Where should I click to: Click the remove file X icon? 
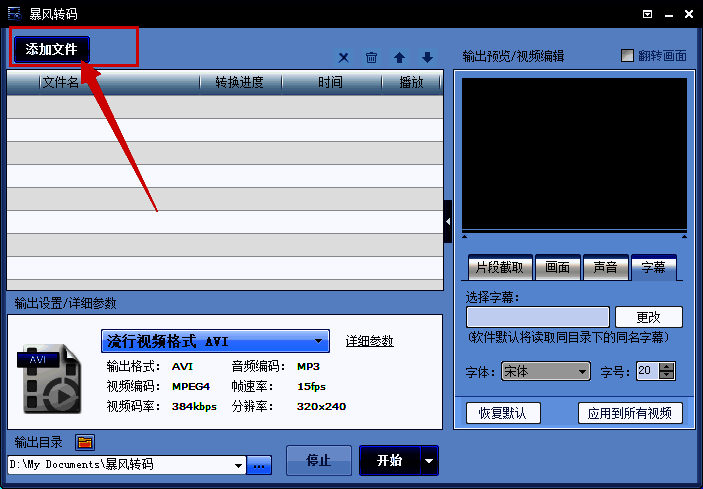point(344,58)
